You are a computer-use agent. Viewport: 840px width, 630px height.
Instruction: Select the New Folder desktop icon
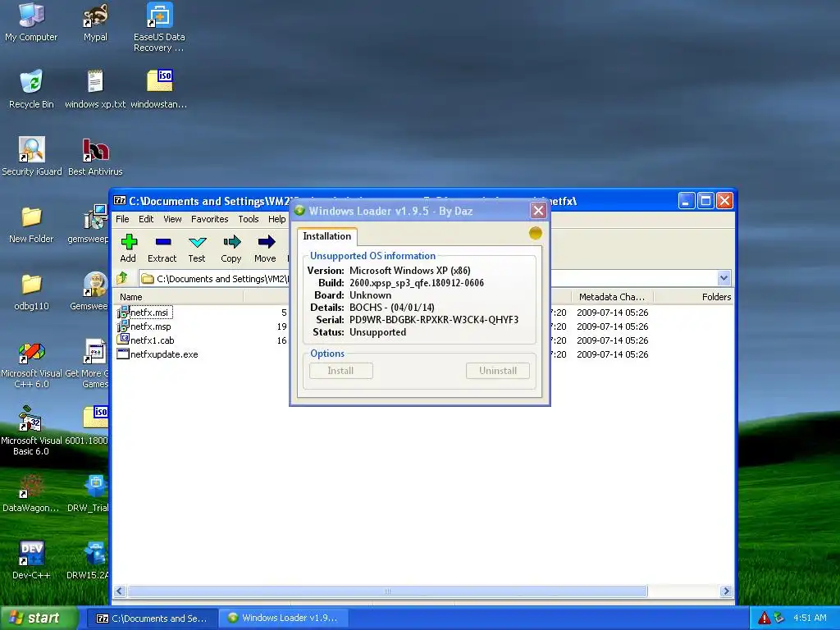pyautogui.click(x=31, y=224)
